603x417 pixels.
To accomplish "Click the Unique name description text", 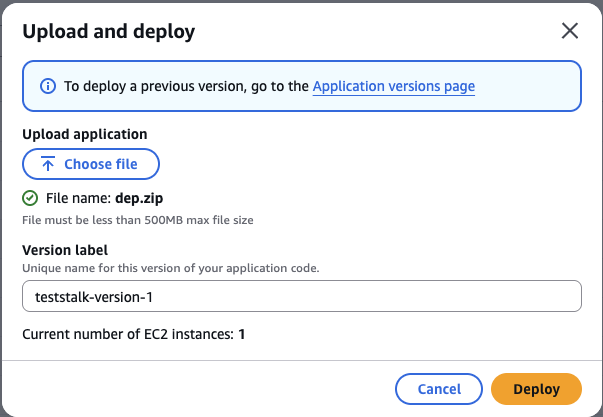I will point(171,268).
